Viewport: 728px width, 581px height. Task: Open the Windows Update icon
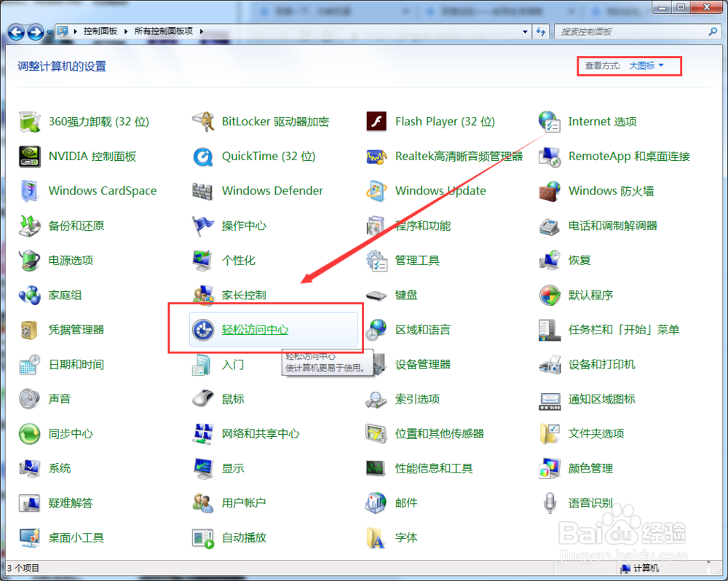coord(376,191)
